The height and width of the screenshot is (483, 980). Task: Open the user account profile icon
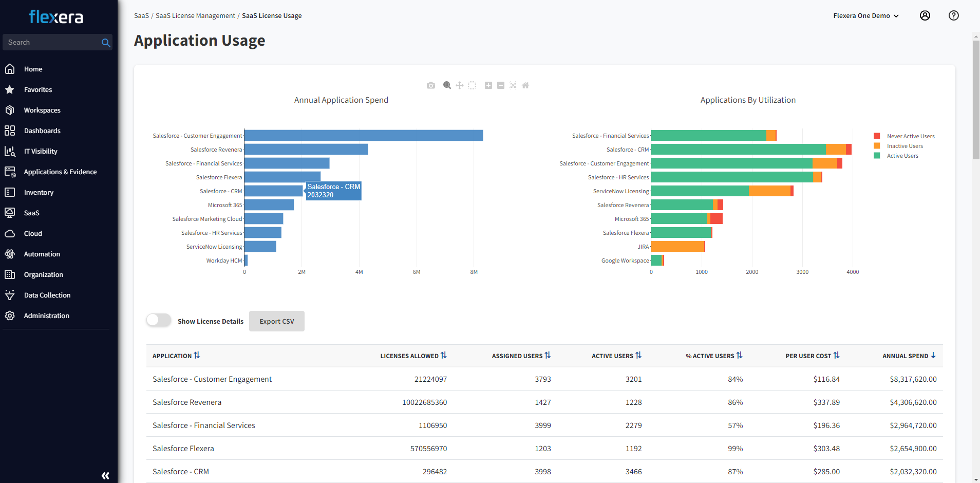(x=925, y=15)
